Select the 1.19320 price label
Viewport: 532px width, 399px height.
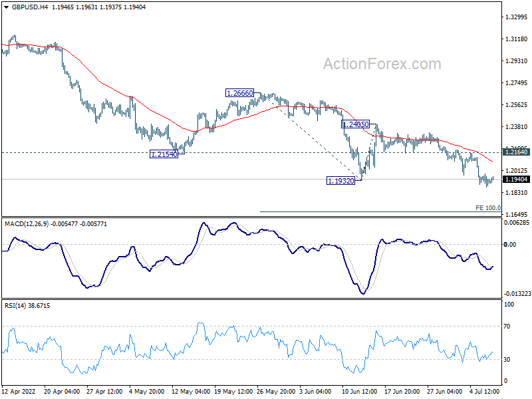(x=341, y=181)
